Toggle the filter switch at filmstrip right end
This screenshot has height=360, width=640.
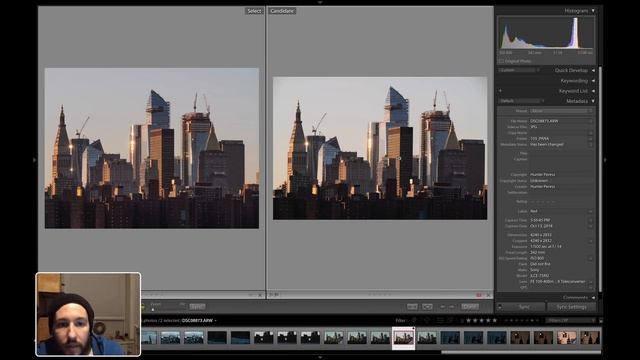click(600, 320)
